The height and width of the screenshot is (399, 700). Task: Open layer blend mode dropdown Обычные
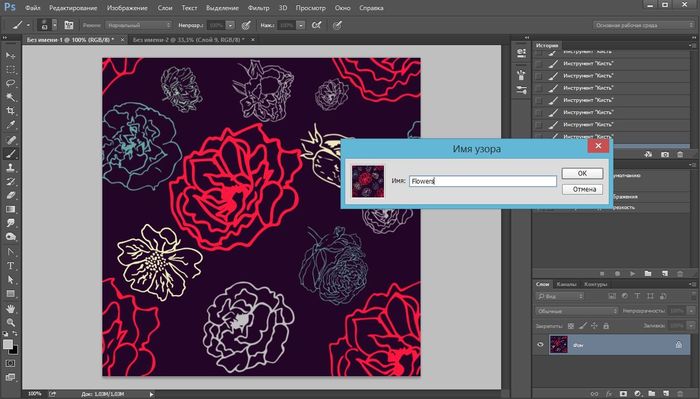[577, 311]
